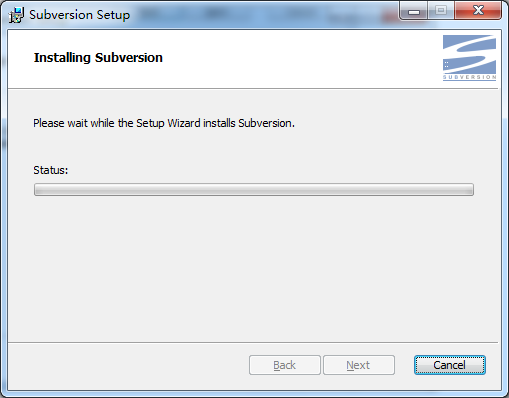Open the installer system menu icon
The width and height of the screenshot is (509, 398).
(x=16, y=15)
